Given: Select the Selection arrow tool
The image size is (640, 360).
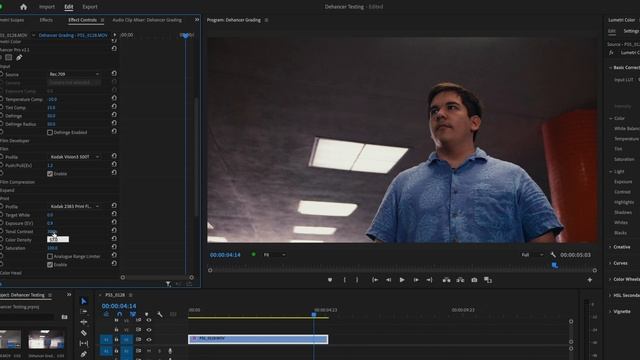Looking at the screenshot, I should pos(84,301).
